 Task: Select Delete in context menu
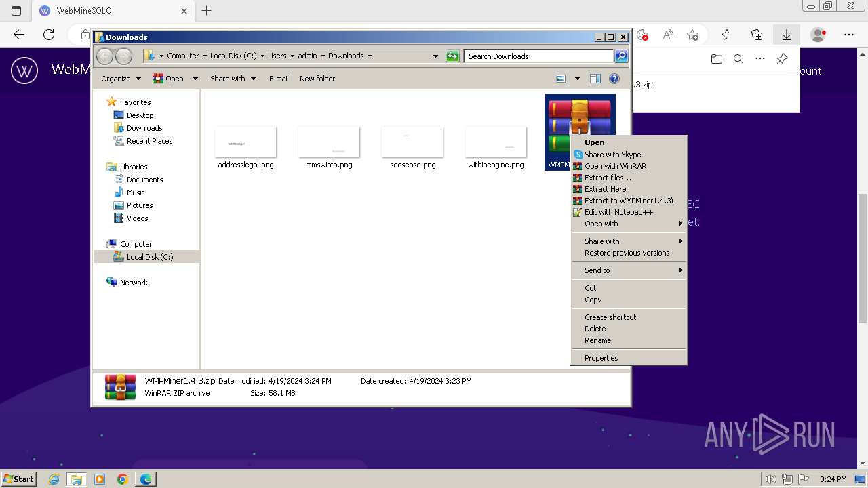[629, 329]
